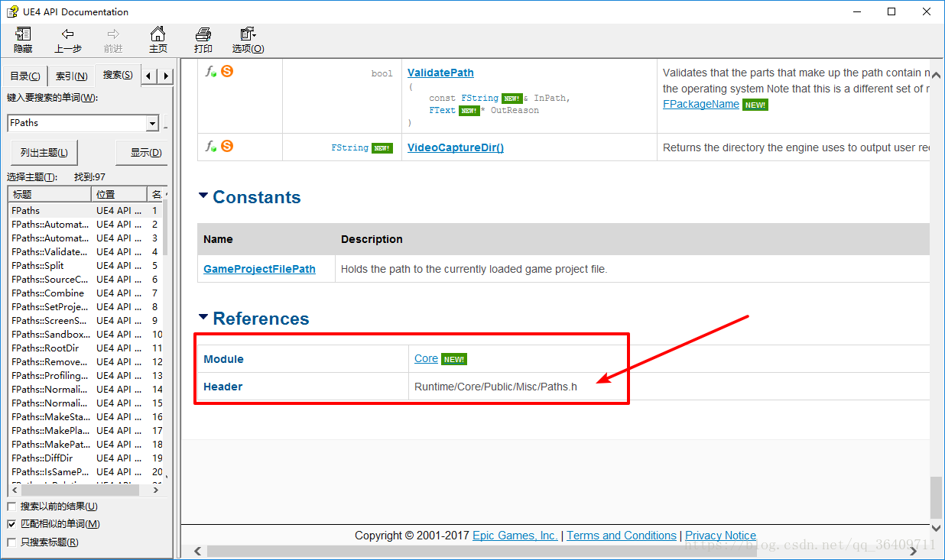
Task: Select the FPaths::Profiling... result
Action: (x=86, y=376)
